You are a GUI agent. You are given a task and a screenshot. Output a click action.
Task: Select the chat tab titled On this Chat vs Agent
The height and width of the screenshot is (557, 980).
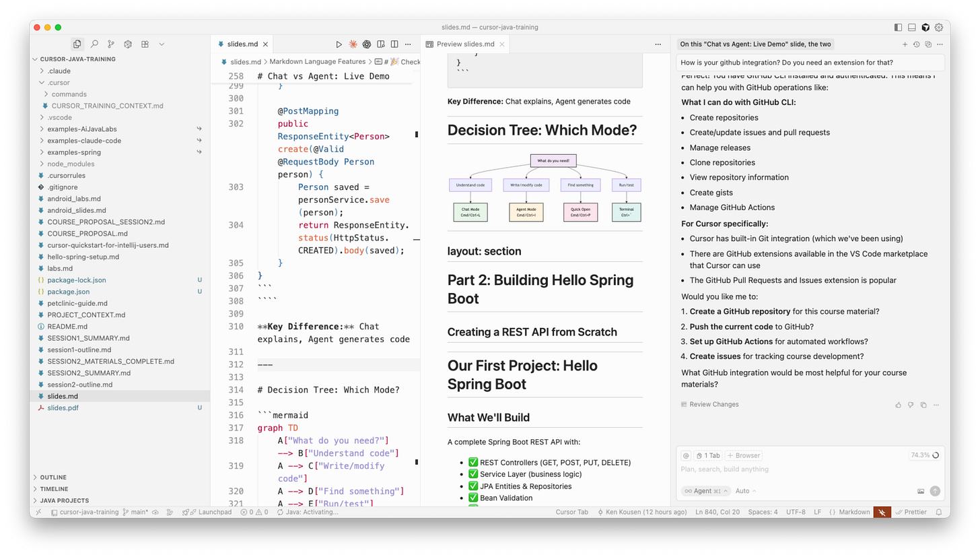tap(755, 44)
